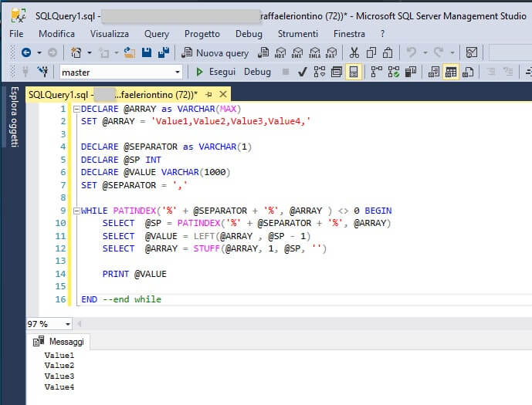Toggle Include Actual Execution Plan
The image size is (532, 405).
click(376, 72)
